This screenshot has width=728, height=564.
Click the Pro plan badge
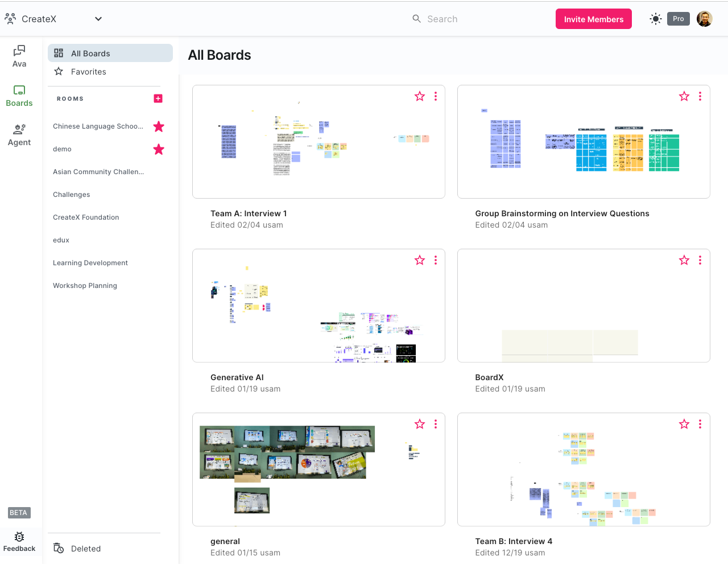point(678,19)
